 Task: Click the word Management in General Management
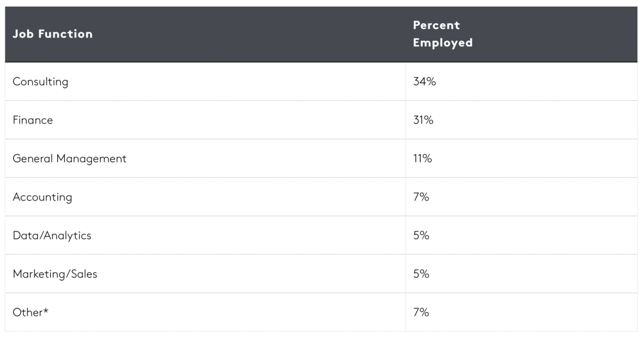point(92,159)
